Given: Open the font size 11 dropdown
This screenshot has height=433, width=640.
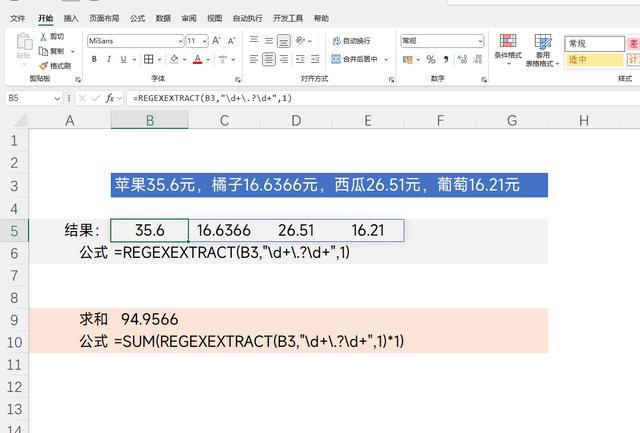Looking at the screenshot, I should [204, 41].
